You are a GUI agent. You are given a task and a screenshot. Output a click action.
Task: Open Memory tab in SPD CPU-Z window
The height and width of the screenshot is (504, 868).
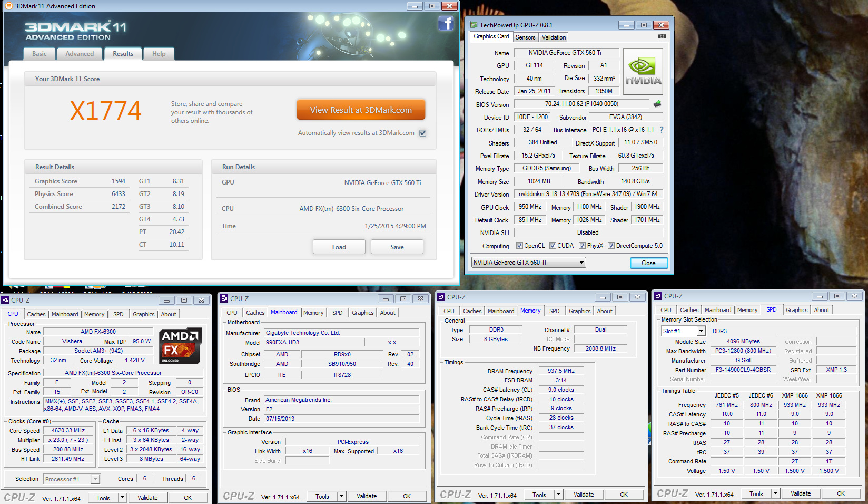point(747,310)
